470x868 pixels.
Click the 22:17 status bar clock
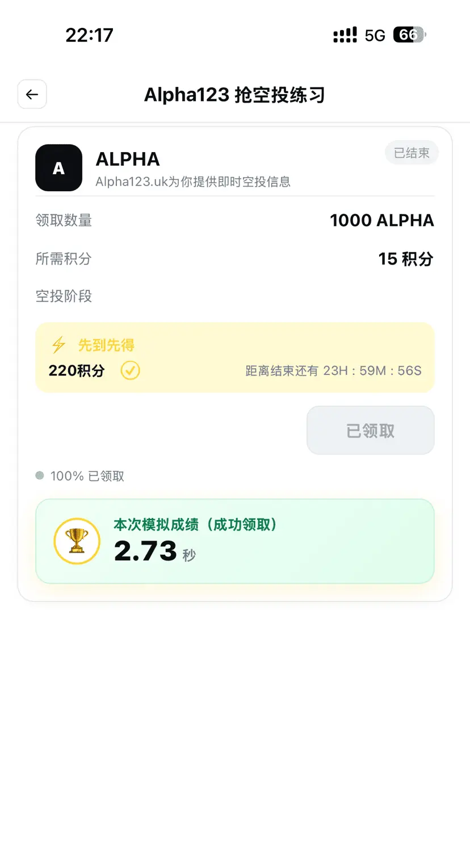click(x=89, y=35)
